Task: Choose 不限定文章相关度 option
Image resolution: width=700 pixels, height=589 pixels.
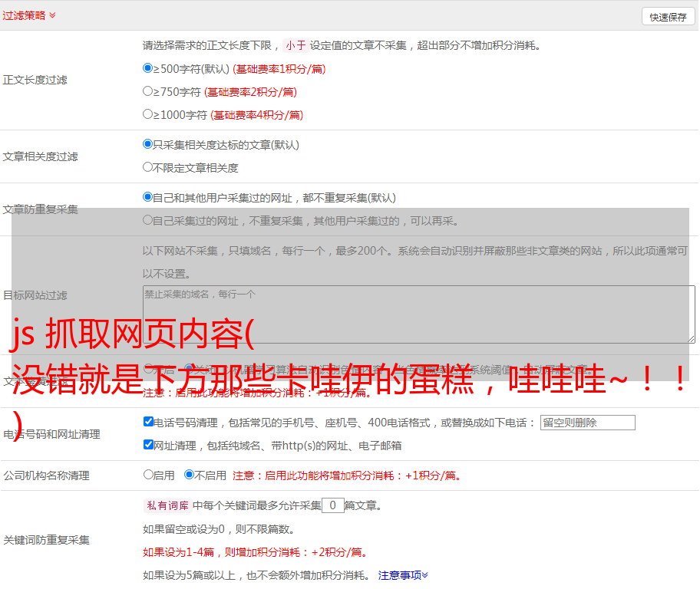Action: point(148,167)
